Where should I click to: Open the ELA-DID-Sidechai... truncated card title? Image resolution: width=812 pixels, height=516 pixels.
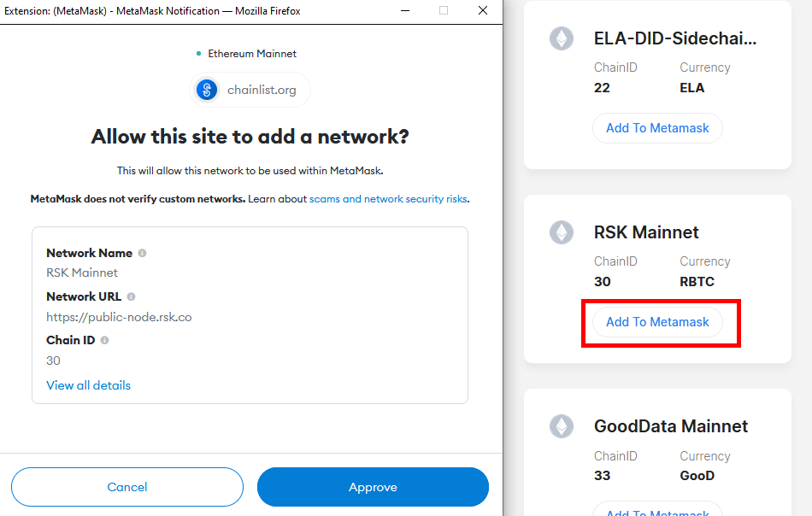(x=674, y=38)
